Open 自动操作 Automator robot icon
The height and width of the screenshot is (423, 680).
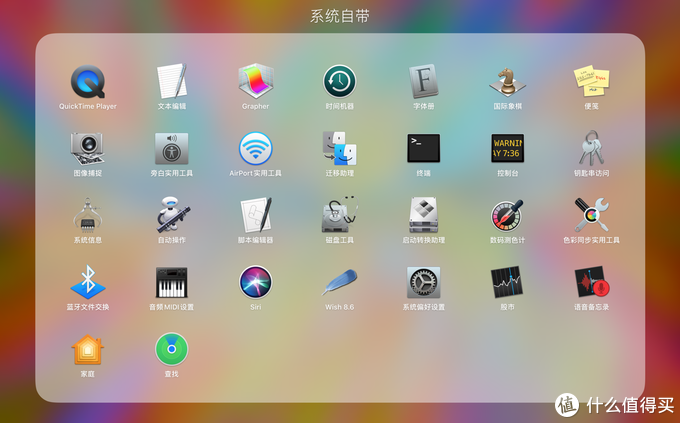[173, 215]
